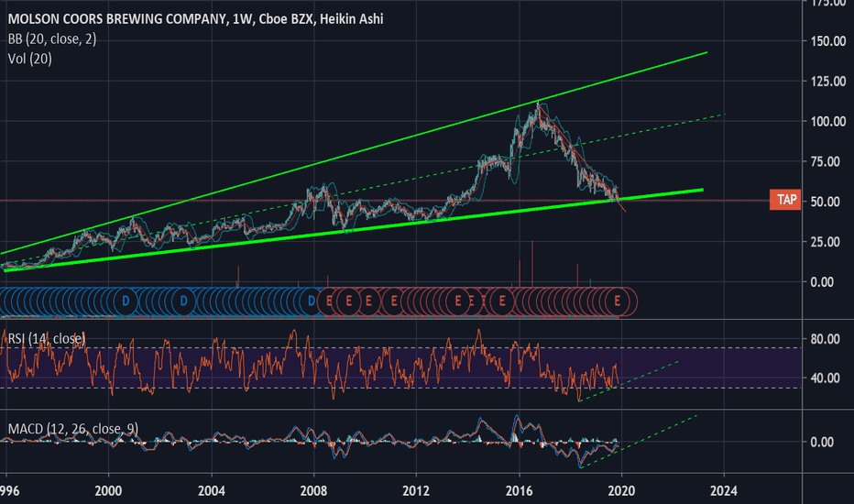This screenshot has width=854, height=504.
Task: Open the dividend D marker nearest year 2000
Action: pyautogui.click(x=126, y=301)
